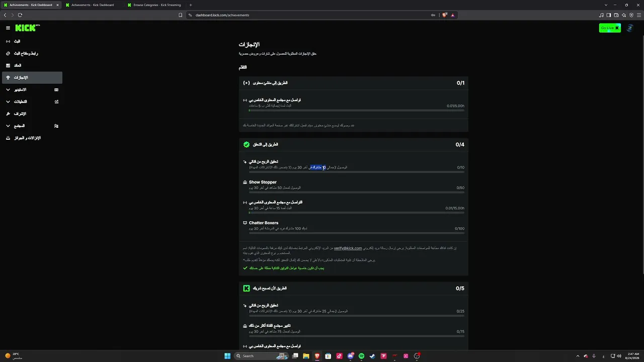The width and height of the screenshot is (644, 362).
Task: Open Brave Leo AI assistant
Action: click(x=624, y=15)
